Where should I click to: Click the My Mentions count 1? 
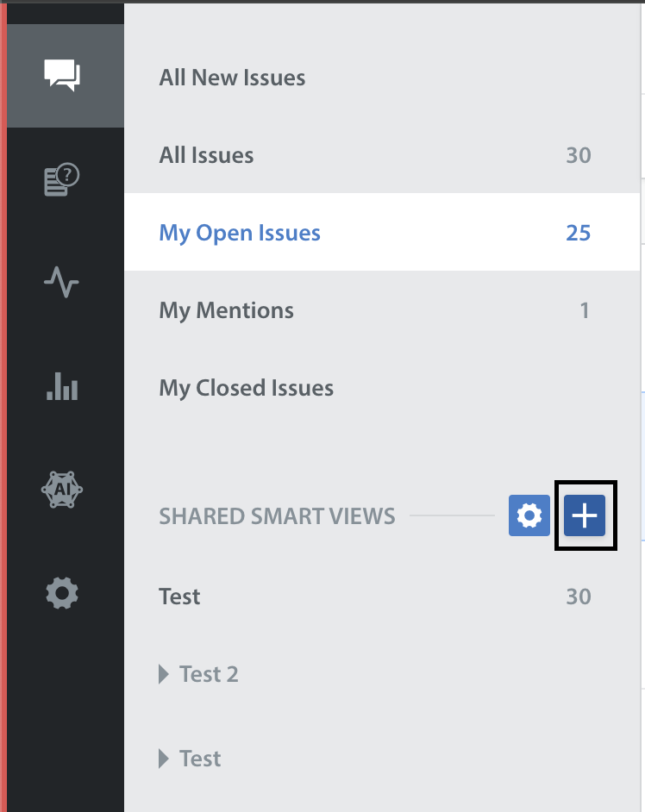(584, 310)
